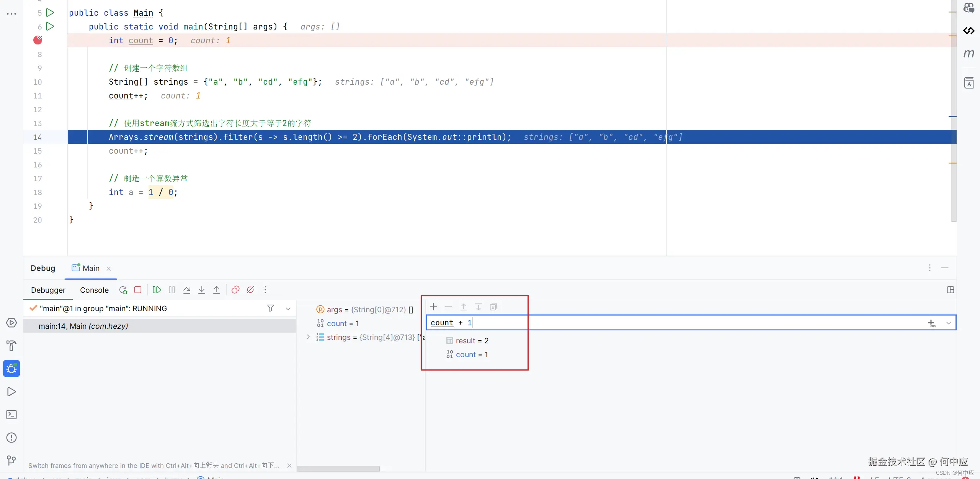
Task: Click the Step Into icon
Action: pos(202,290)
